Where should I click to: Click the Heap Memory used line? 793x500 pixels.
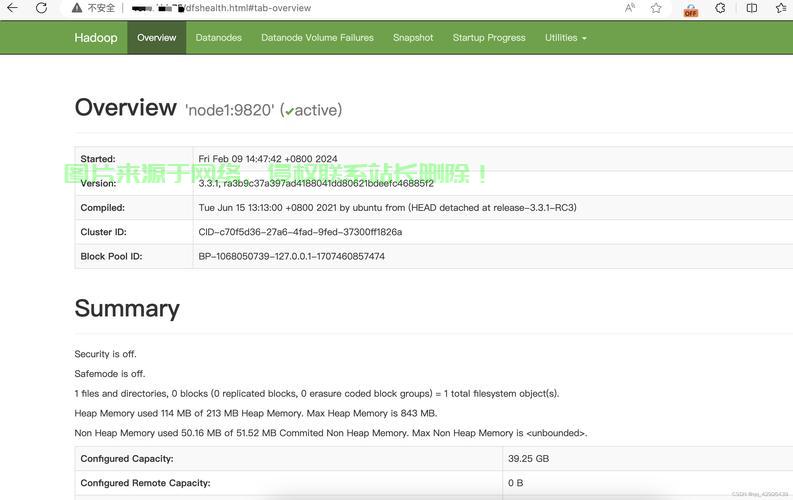pos(255,413)
